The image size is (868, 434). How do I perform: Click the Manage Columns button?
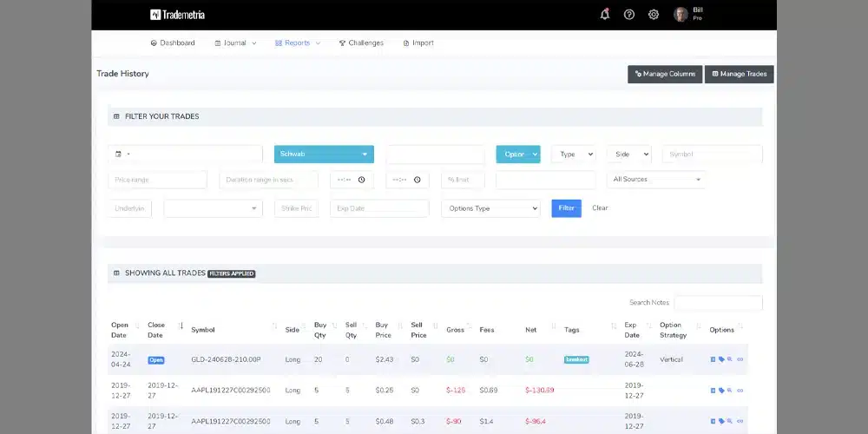pos(665,74)
